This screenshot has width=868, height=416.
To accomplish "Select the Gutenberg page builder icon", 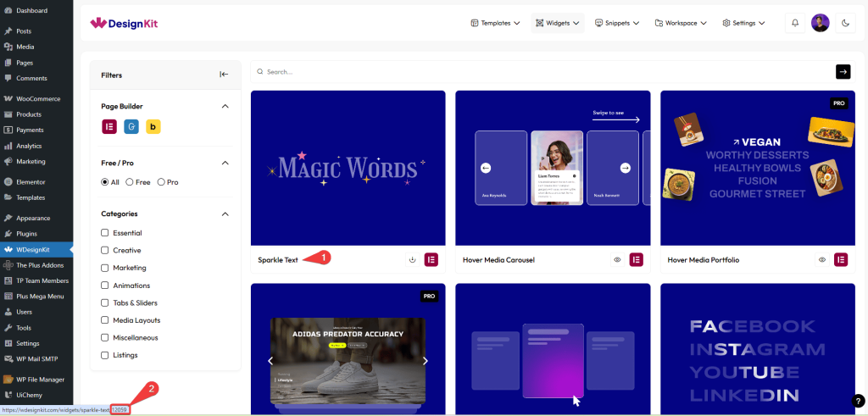I will pyautogui.click(x=131, y=127).
